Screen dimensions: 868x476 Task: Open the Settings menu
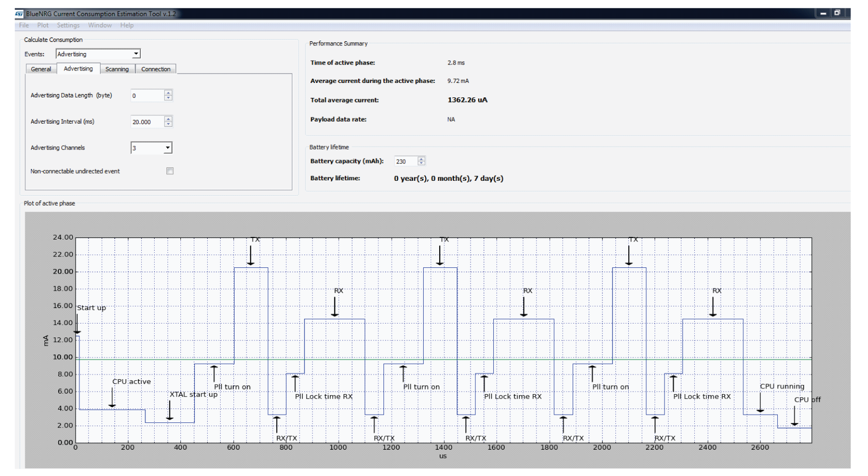pyautogui.click(x=68, y=25)
